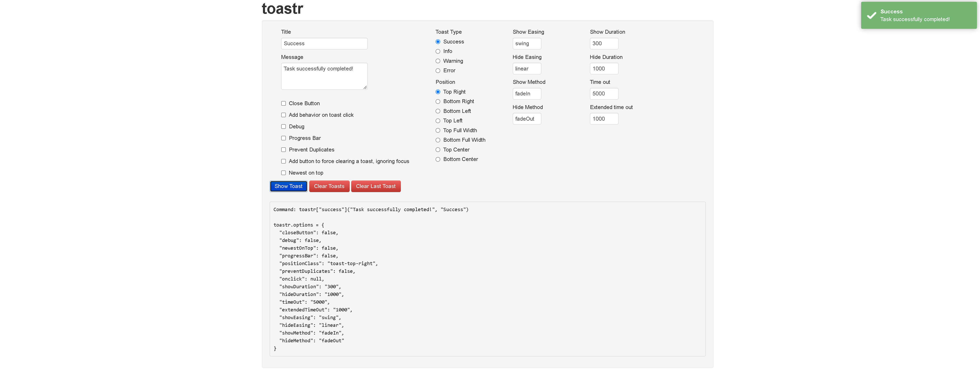980x378 pixels.
Task: Click the Extended time out field
Action: point(604,119)
